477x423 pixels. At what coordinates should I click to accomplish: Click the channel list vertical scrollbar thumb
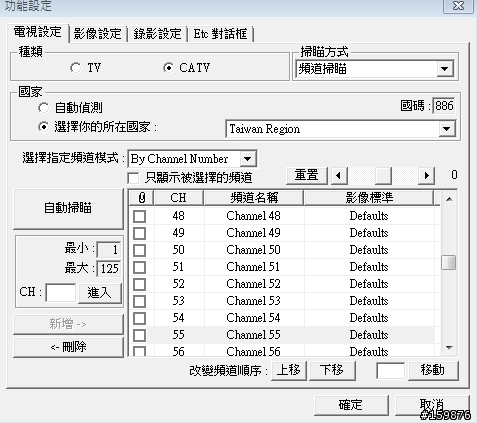[449, 262]
